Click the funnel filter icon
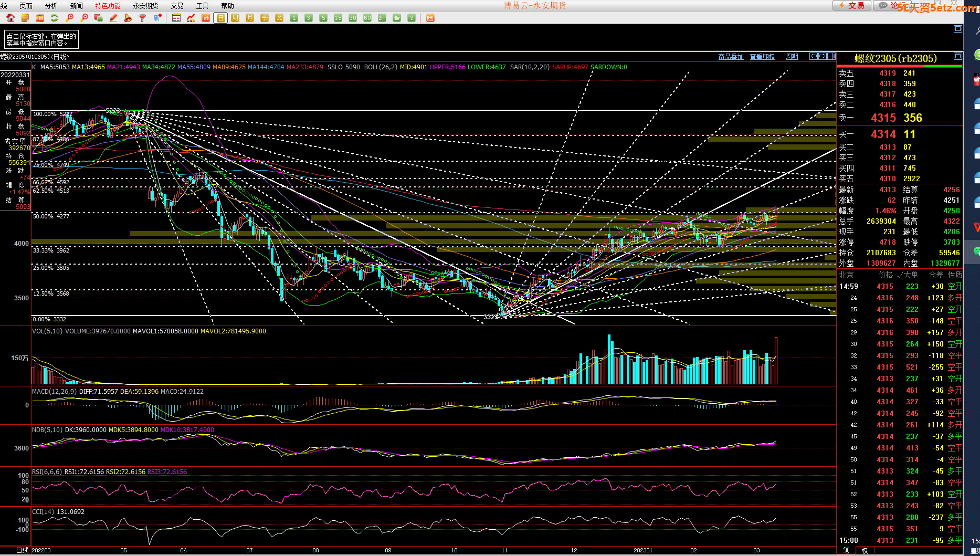The image size is (980, 556). (142, 18)
